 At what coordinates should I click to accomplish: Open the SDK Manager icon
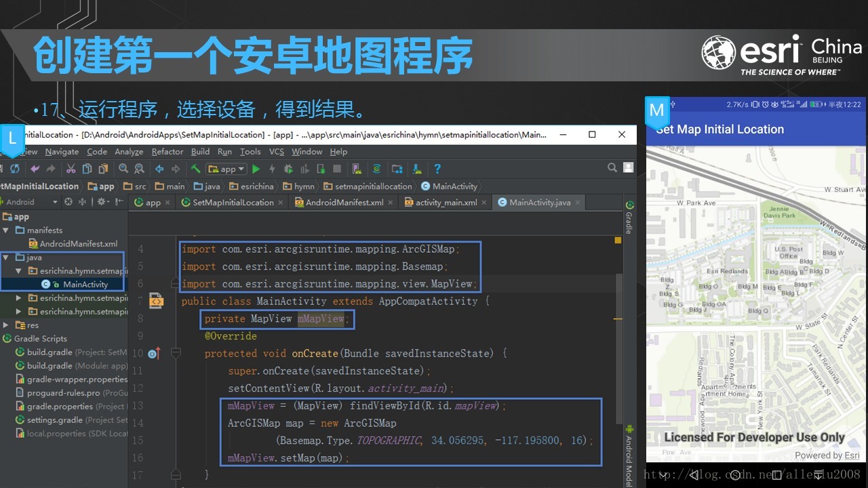point(417,169)
